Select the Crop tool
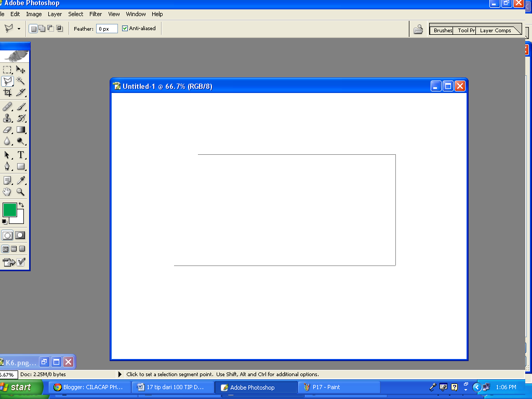 (x=7, y=92)
